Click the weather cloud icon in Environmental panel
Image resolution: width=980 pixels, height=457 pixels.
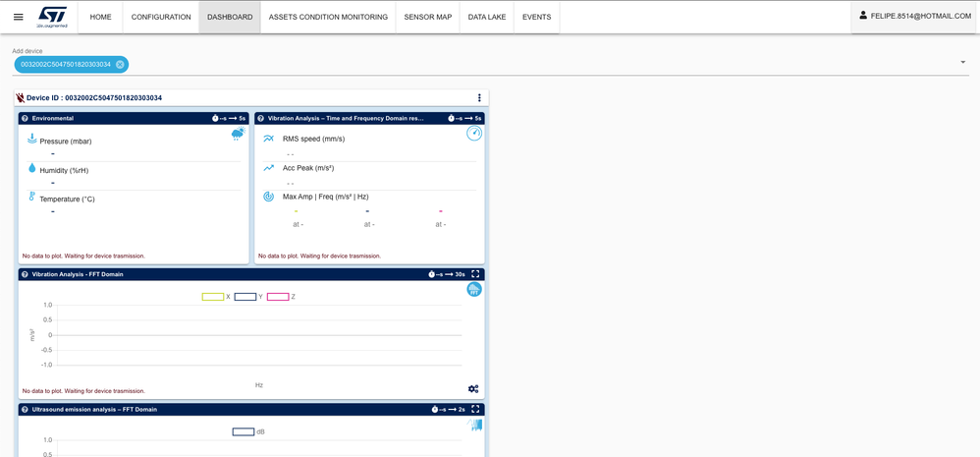(238, 133)
